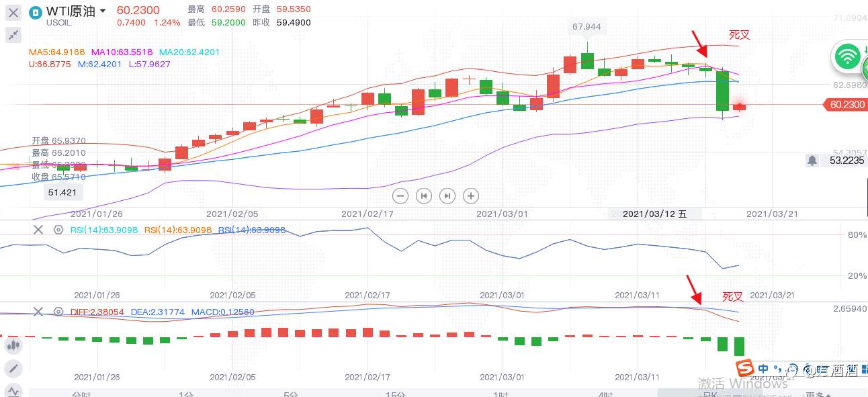
Task: Click the IME smiley emoji icon
Action: [x=793, y=369]
